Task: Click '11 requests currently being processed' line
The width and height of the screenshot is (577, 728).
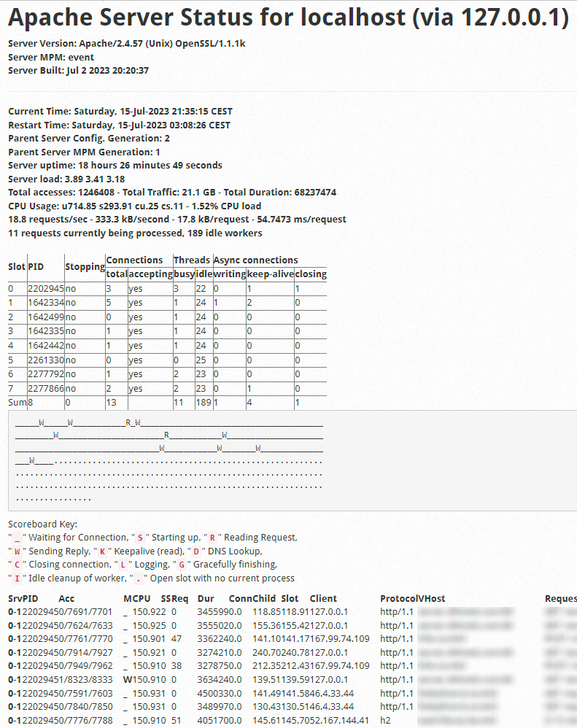Action: (x=135, y=233)
